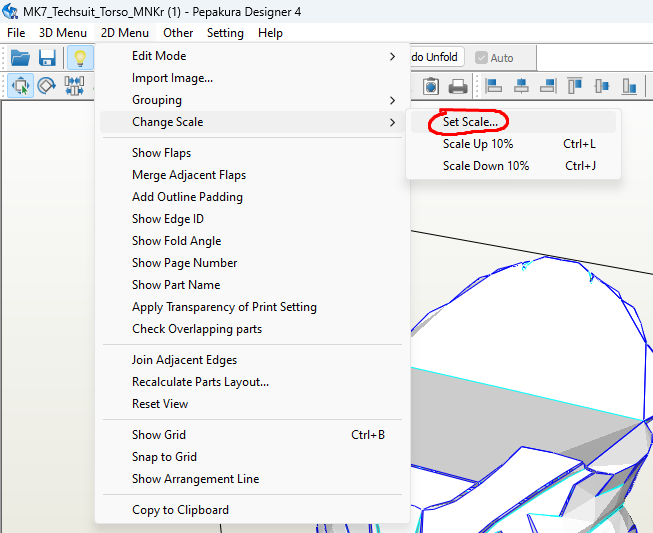Align parts top icon

[575, 86]
